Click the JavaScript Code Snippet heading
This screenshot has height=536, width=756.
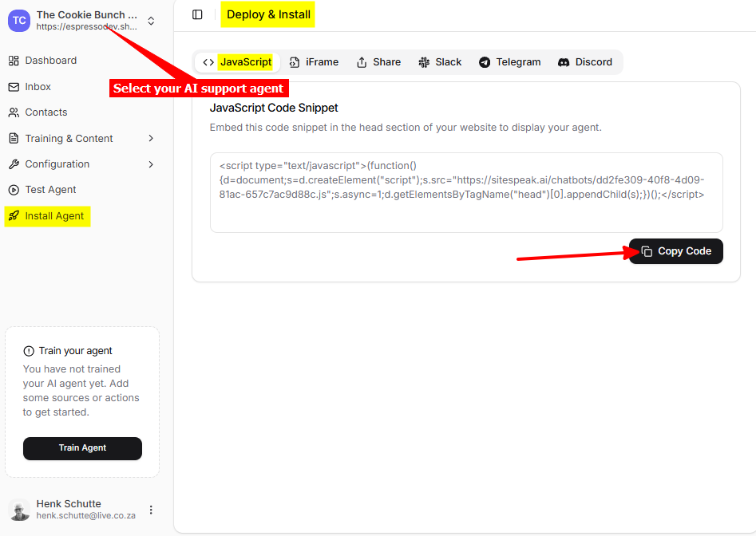[274, 108]
